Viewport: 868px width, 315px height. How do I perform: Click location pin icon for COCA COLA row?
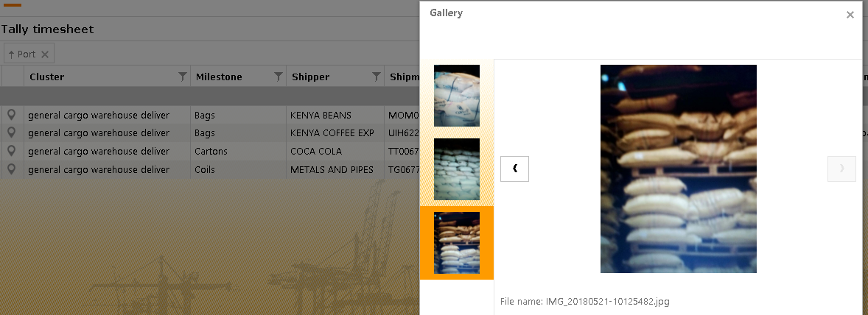(11, 151)
